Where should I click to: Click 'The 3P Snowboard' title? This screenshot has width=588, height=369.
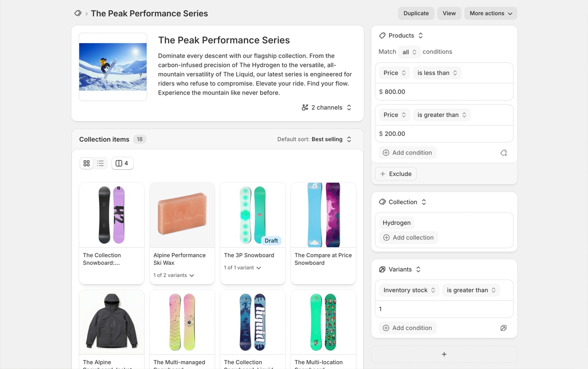pos(249,255)
